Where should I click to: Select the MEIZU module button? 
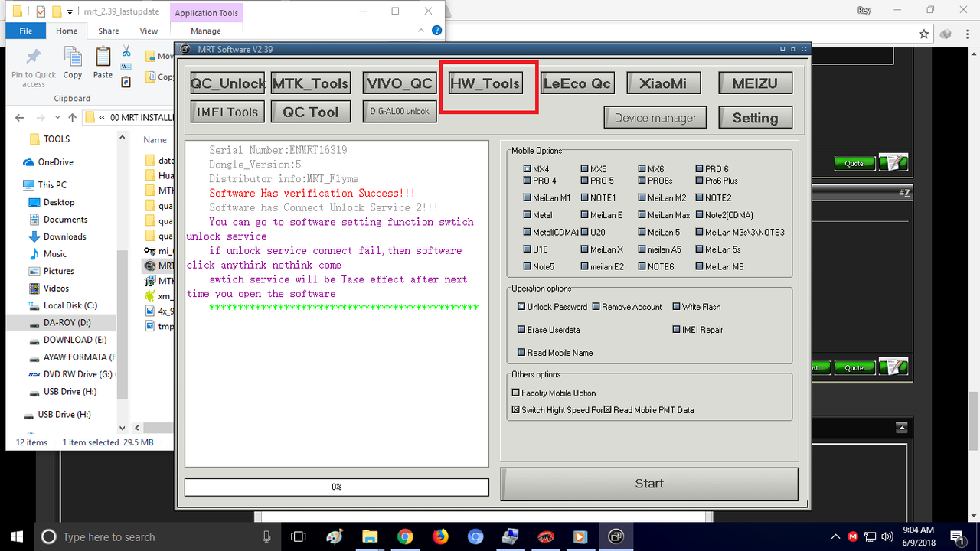[x=755, y=83]
